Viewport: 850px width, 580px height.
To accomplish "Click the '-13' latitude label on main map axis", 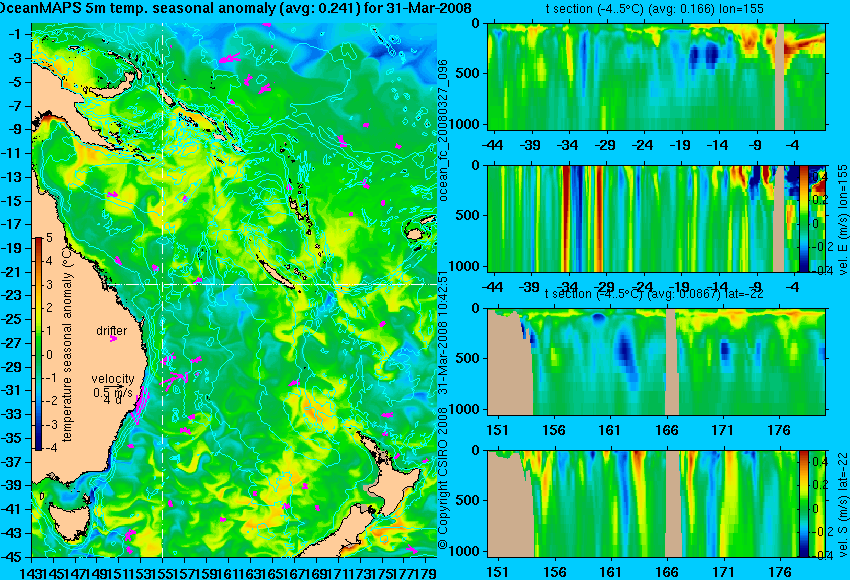I will coord(12,177).
